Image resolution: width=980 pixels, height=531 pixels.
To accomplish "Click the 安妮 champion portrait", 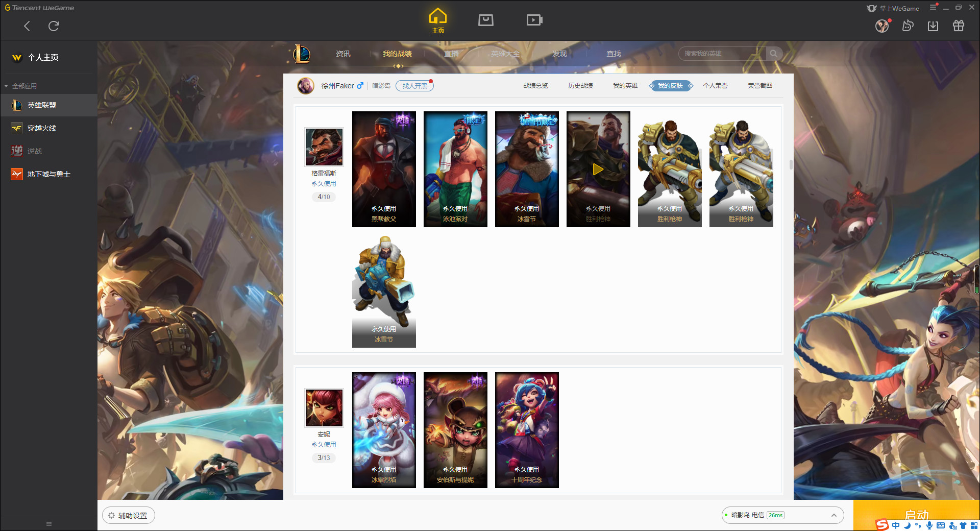I will tap(324, 408).
